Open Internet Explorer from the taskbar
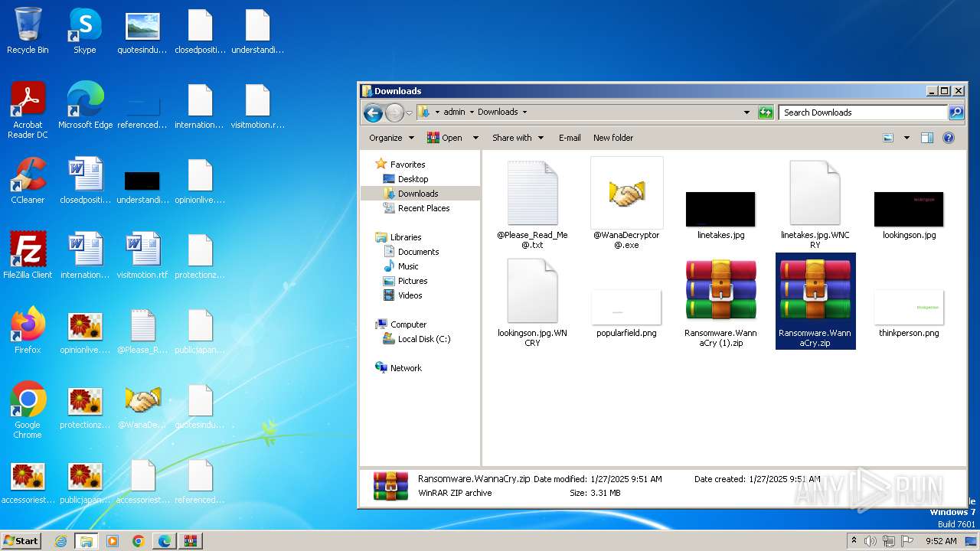This screenshot has width=980, height=551. click(60, 541)
